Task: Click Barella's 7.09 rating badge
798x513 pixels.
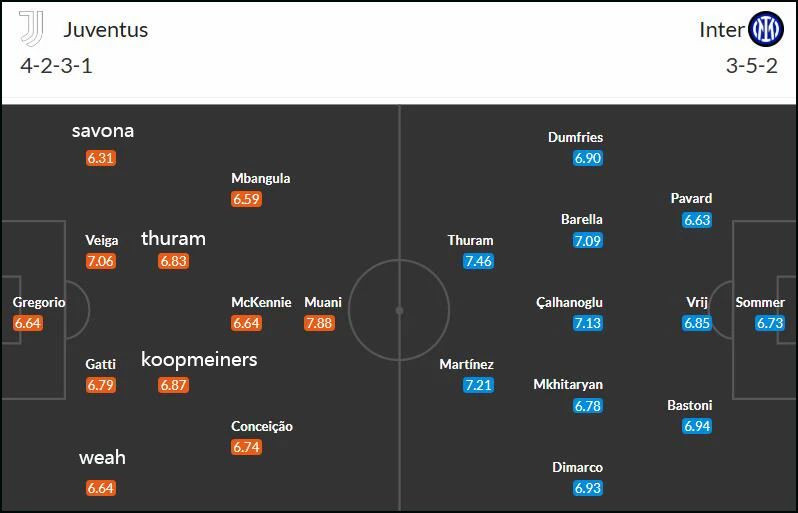Action: 587,240
